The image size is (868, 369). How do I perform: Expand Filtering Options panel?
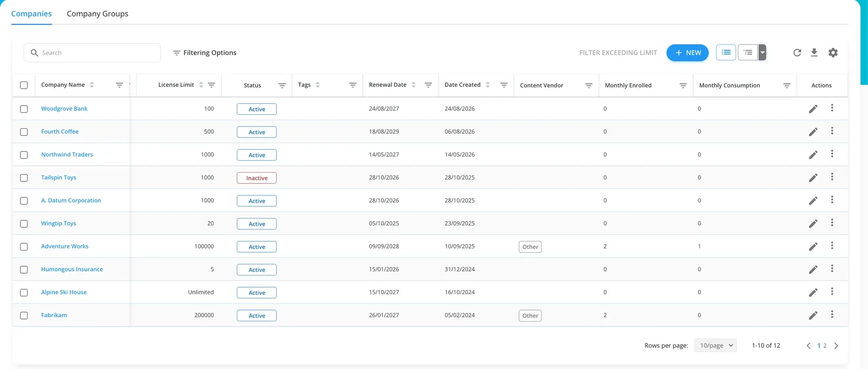coord(204,53)
